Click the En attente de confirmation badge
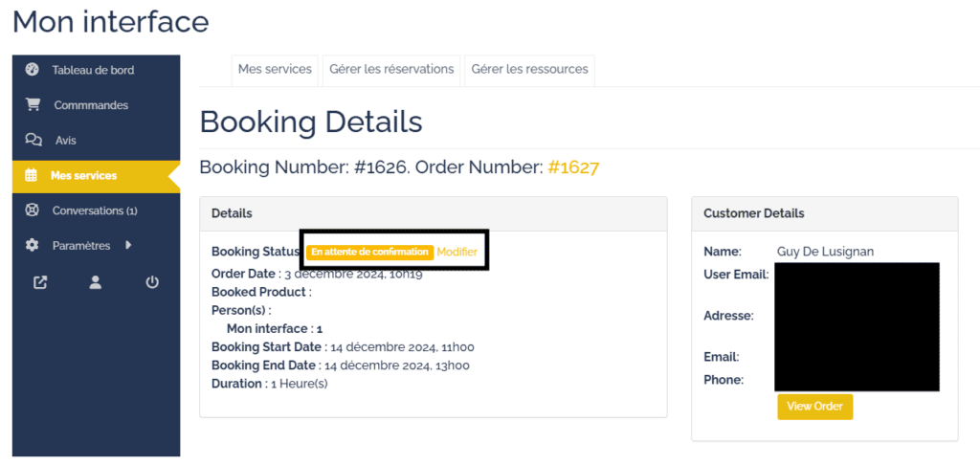 [369, 252]
